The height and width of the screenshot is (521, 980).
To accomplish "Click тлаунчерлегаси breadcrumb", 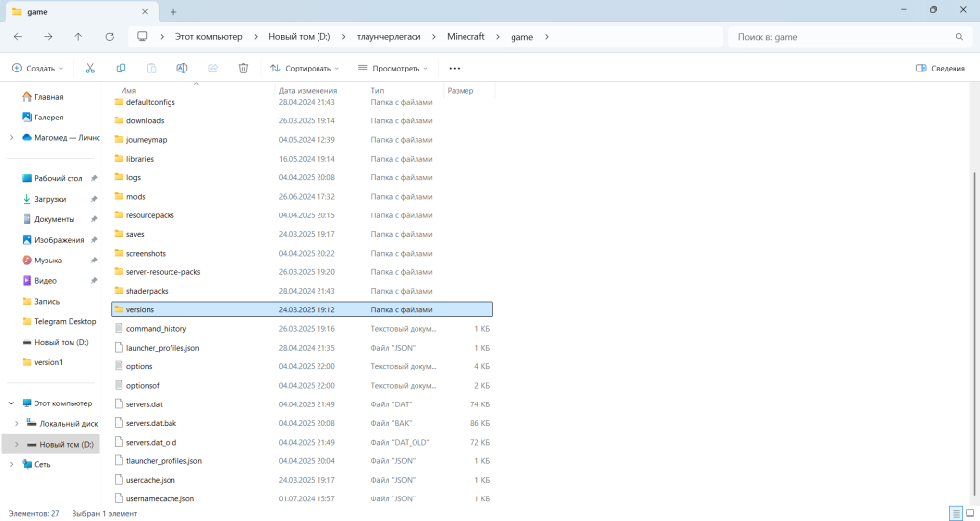I will pyautogui.click(x=388, y=37).
